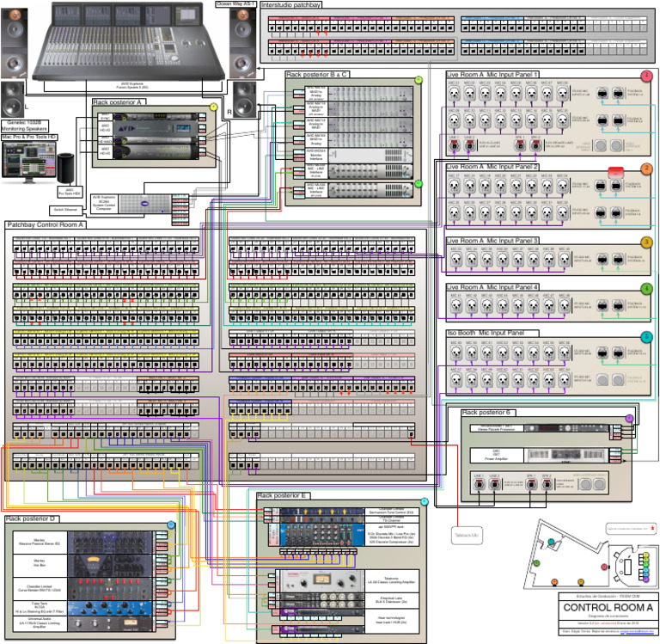Click the 'Live Room A Mic Input Panel 4' title

492,287
